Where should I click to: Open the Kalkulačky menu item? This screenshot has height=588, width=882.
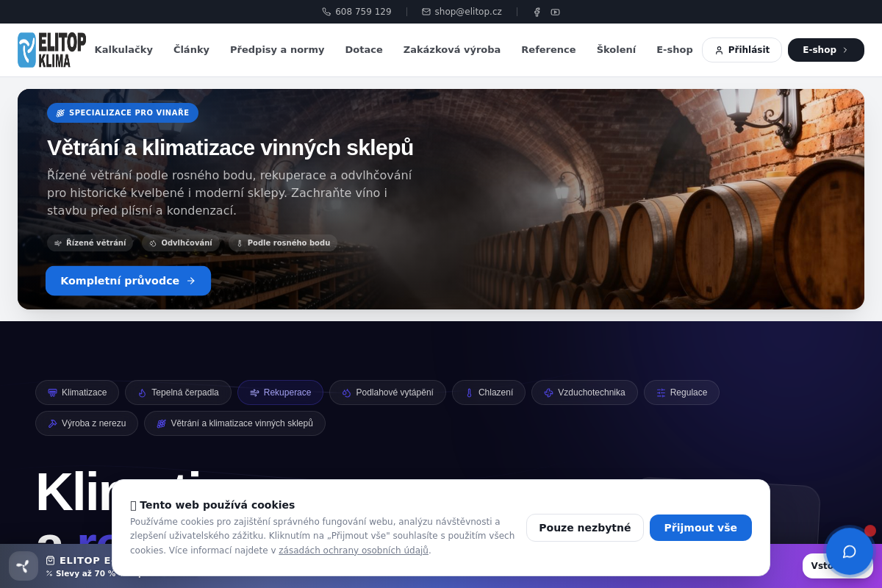click(x=123, y=50)
